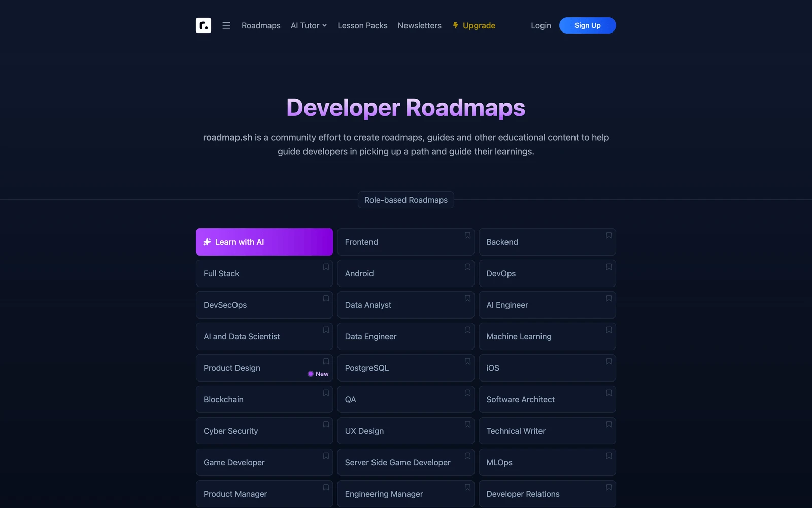The width and height of the screenshot is (812, 508).
Task: Click bookmark icon on Cyber Security card
Action: (326, 424)
